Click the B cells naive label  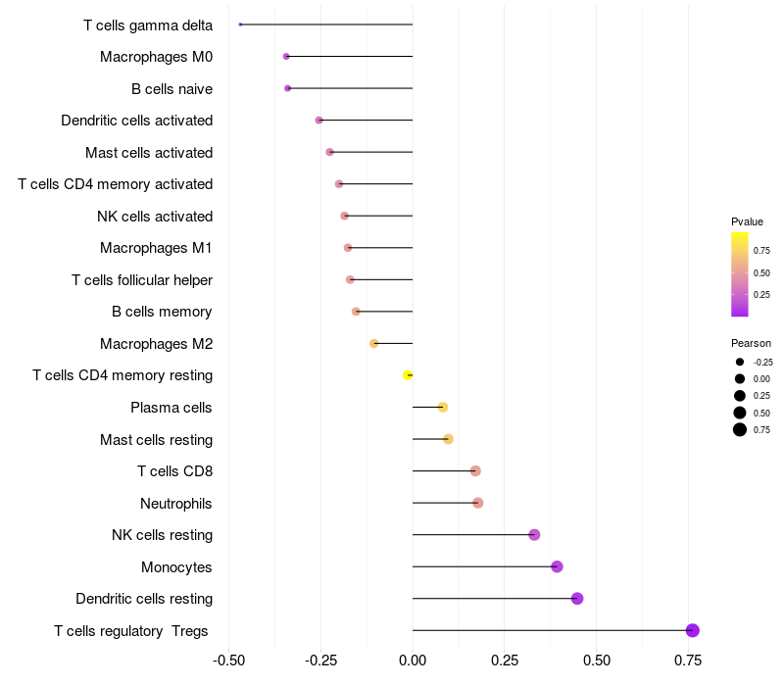click(x=172, y=89)
